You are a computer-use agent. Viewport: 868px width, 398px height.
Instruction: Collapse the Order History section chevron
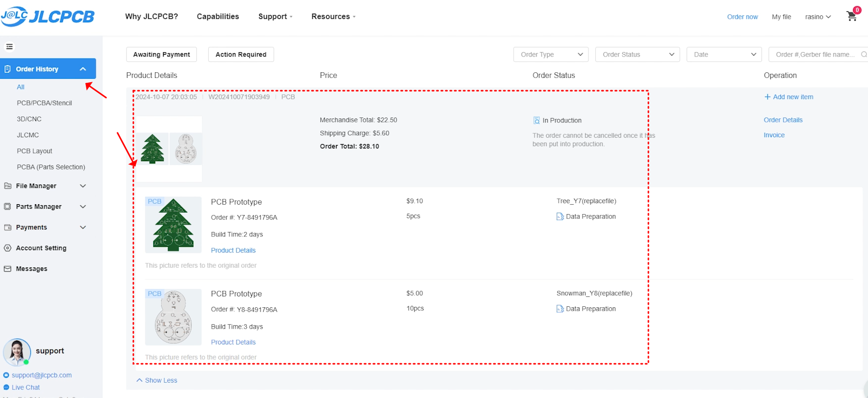83,69
